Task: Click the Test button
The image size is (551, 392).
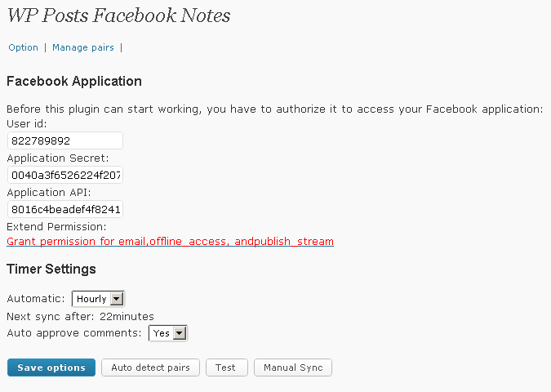Action: (227, 367)
